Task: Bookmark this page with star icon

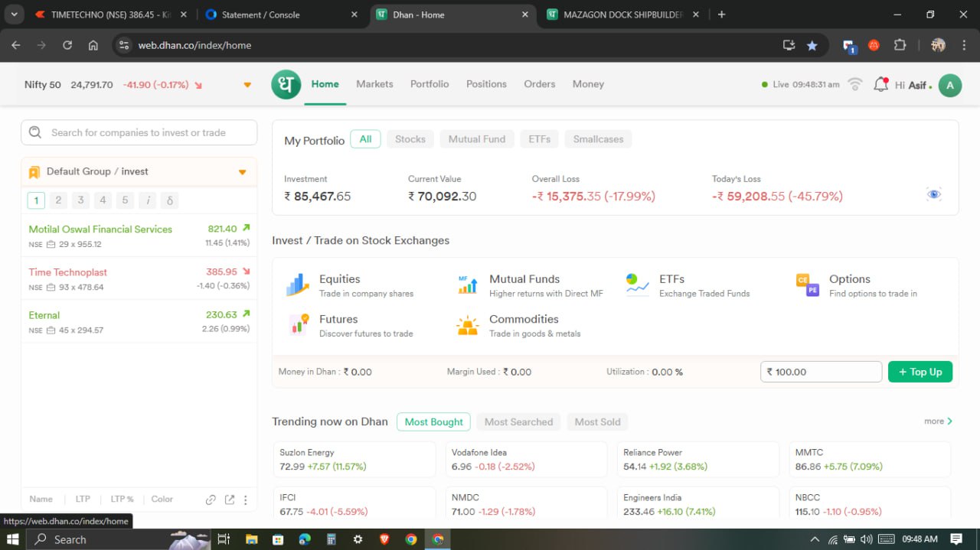Action: coord(812,45)
